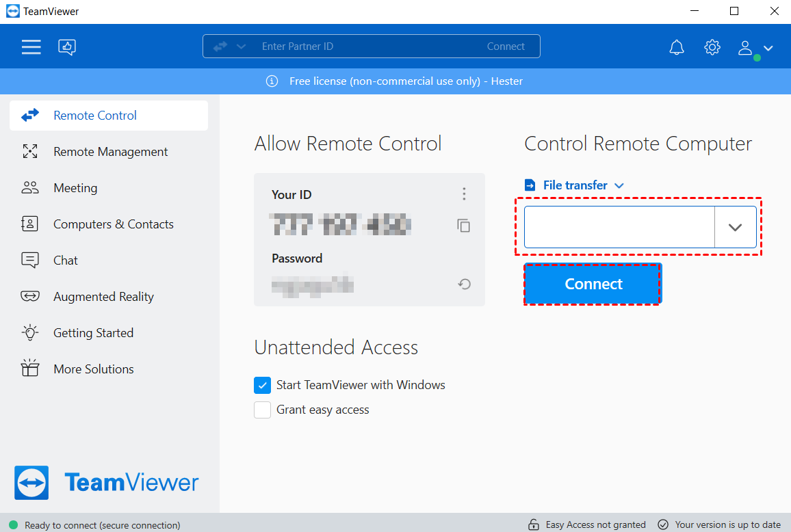Open the Meeting section
Viewport: 791px width, 532px height.
pos(75,188)
